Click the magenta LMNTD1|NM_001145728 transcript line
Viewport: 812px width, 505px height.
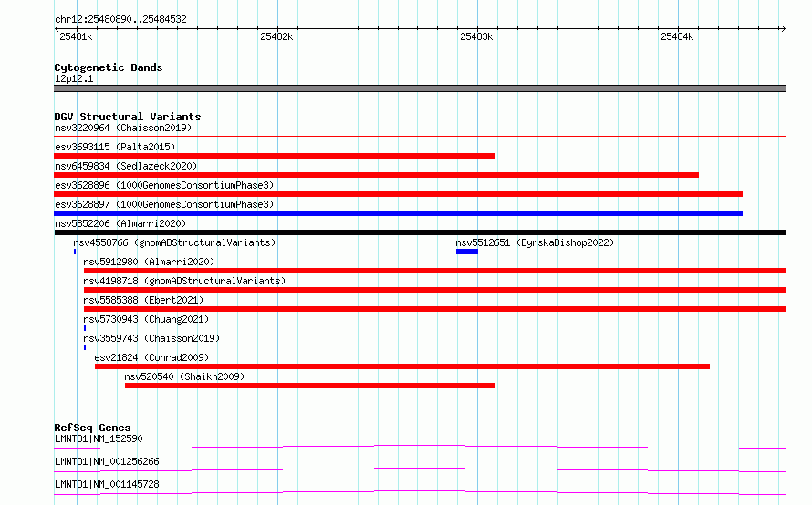[x=420, y=492]
